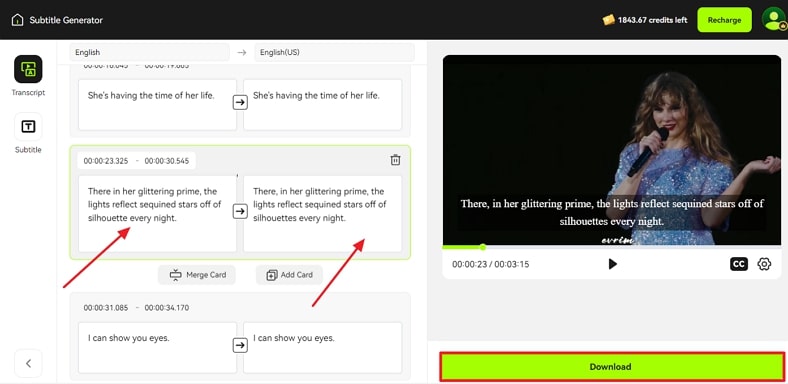Image resolution: width=788 pixels, height=384 pixels.
Task: Click the credits coin icon
Action: 609,20
